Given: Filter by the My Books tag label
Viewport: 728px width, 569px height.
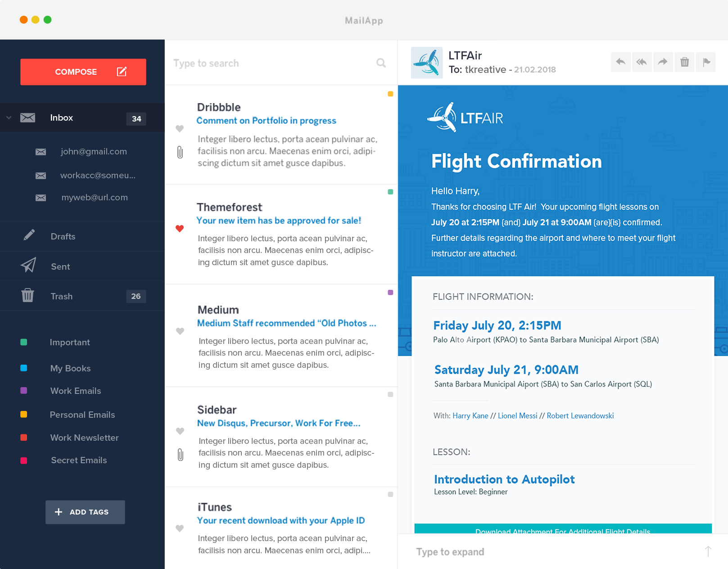Looking at the screenshot, I should (x=71, y=369).
